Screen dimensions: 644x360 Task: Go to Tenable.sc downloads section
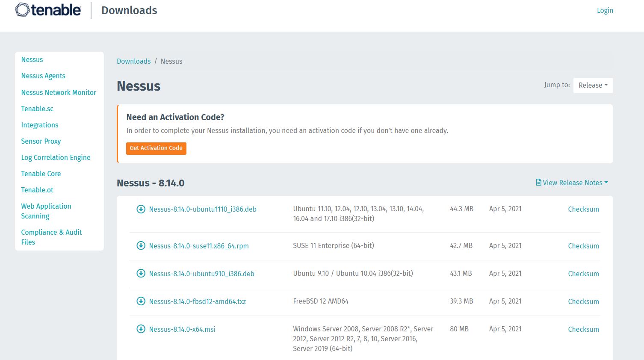click(37, 109)
